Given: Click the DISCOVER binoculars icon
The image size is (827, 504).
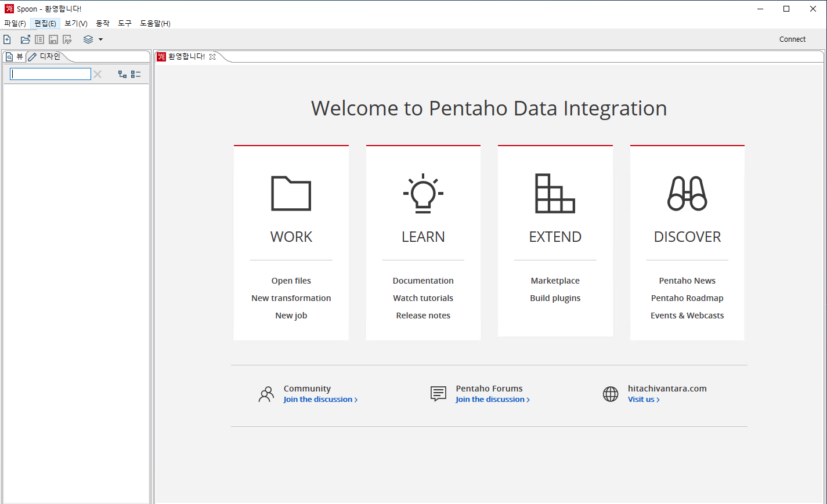Looking at the screenshot, I should click(x=687, y=193).
